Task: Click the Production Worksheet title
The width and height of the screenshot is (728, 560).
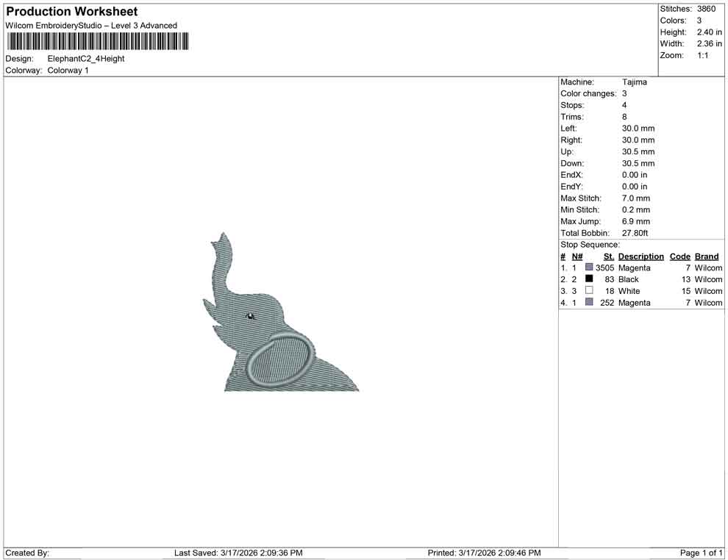Action: coord(71,11)
